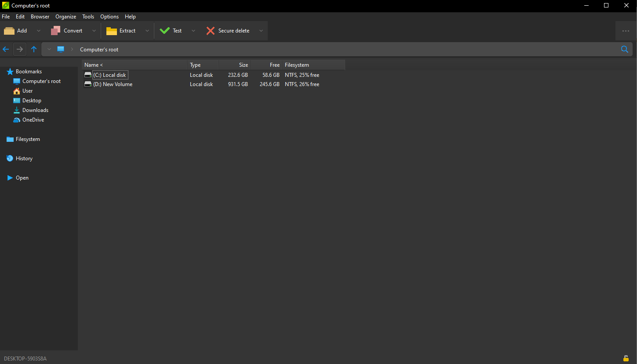Click NTFS, 25% free cell

click(302, 75)
